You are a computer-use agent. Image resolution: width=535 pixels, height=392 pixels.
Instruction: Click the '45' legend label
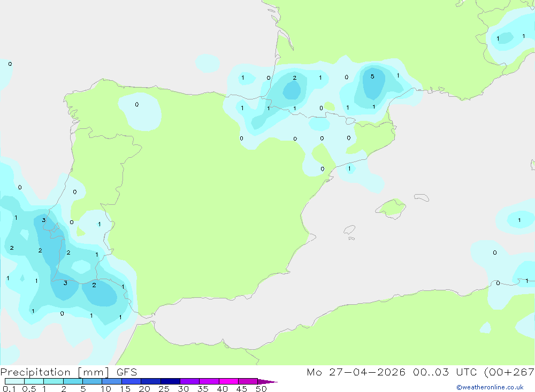[x=242, y=389]
